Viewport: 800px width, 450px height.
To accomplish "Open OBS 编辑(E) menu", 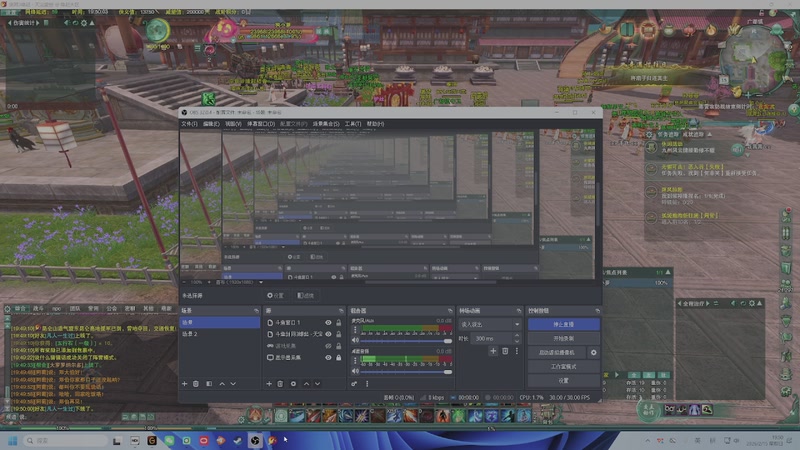I will tap(211, 124).
